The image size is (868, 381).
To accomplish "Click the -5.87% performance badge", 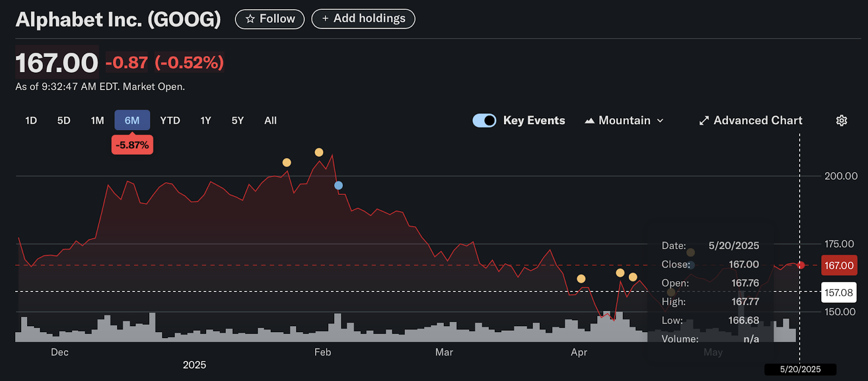I will [132, 145].
